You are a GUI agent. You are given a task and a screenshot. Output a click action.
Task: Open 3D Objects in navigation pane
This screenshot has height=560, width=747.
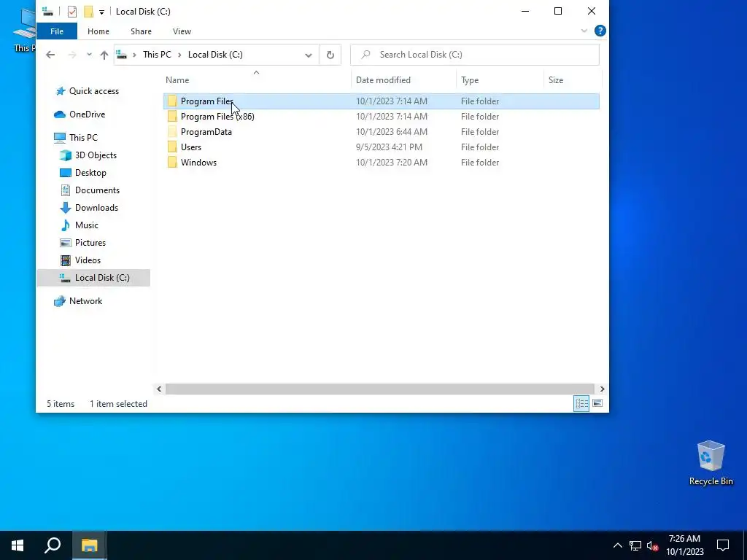(x=96, y=155)
